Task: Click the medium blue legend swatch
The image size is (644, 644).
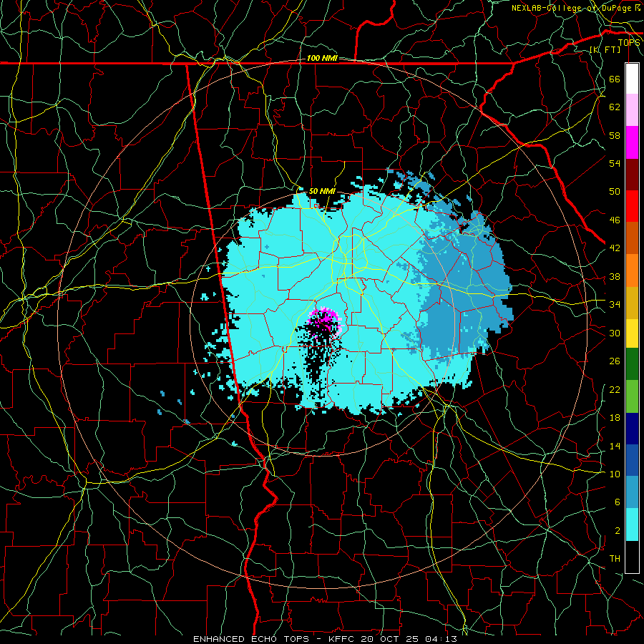Action: 632,460
